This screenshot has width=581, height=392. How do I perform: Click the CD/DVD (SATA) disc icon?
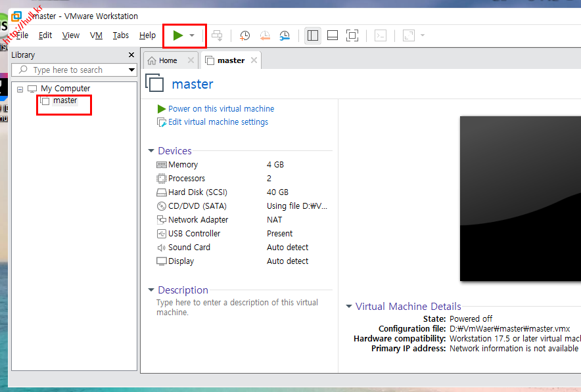point(162,206)
